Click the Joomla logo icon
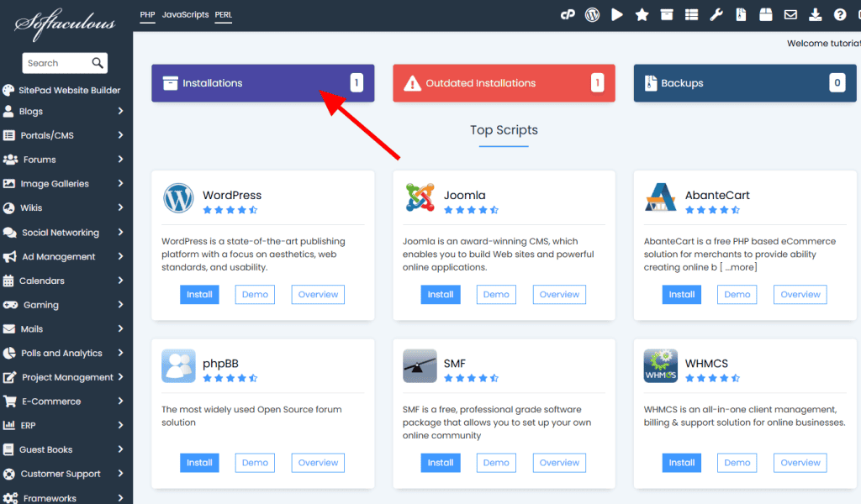Viewport: 861px width, 504px height. (x=420, y=197)
